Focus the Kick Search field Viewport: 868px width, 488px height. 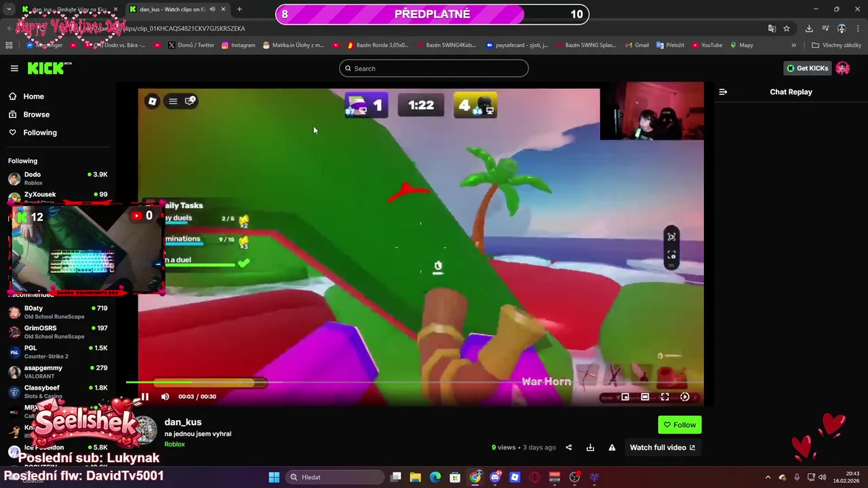point(434,68)
